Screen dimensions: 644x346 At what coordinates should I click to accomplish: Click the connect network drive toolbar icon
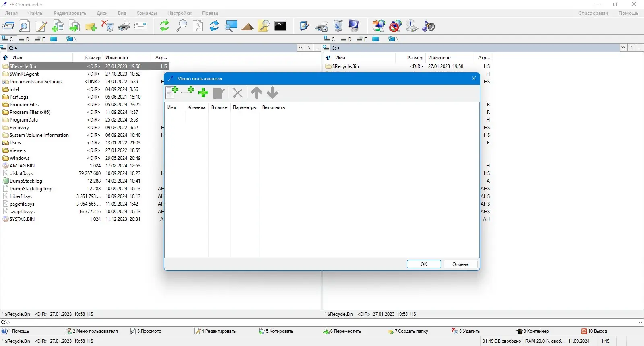[x=378, y=26]
